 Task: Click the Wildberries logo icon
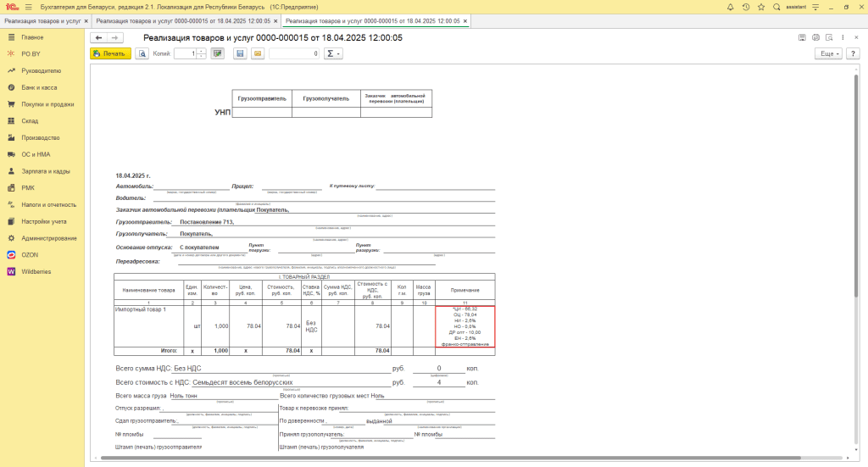11,272
